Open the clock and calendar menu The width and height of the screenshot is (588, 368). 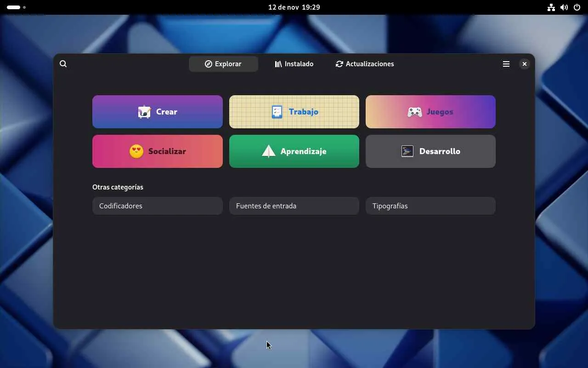[294, 7]
